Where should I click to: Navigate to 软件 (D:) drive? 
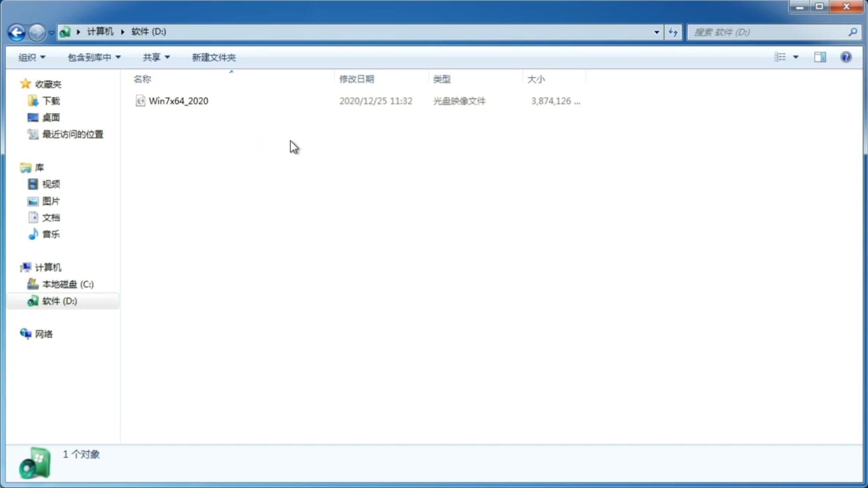pos(59,300)
